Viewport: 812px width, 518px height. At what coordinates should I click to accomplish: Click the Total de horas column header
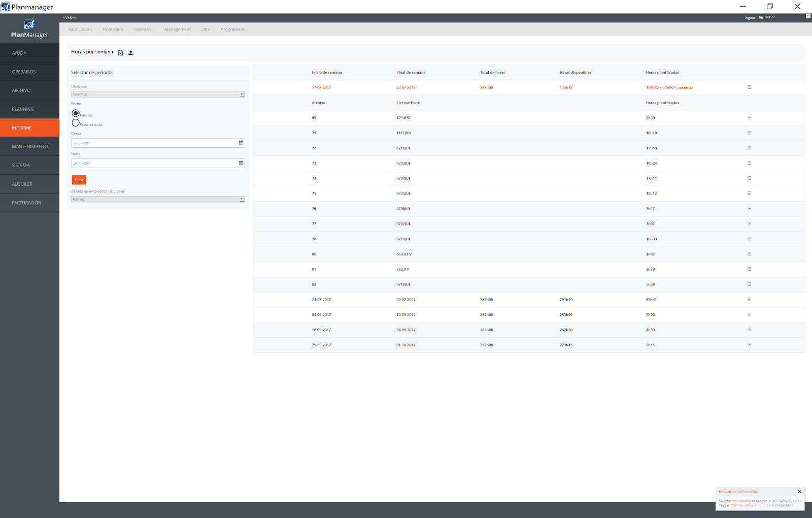coord(493,72)
